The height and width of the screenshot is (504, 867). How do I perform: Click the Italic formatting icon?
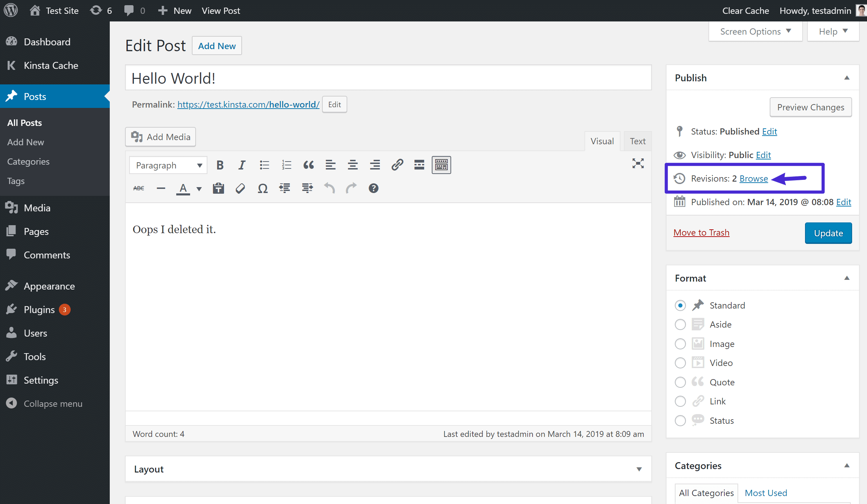point(242,165)
